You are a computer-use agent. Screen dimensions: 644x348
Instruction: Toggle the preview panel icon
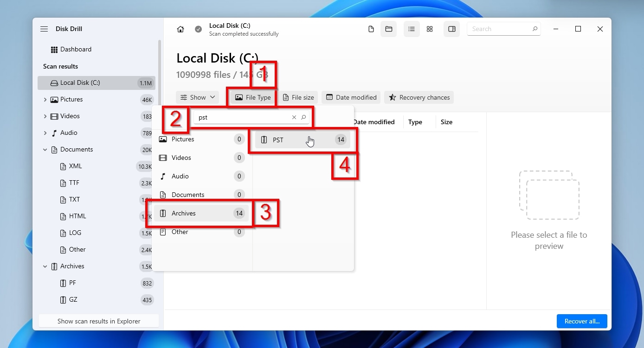click(451, 29)
